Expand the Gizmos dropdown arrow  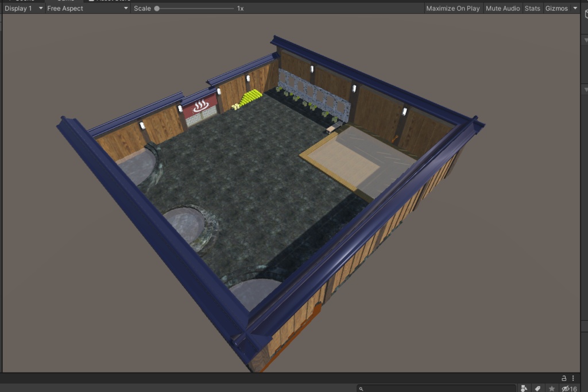(575, 8)
